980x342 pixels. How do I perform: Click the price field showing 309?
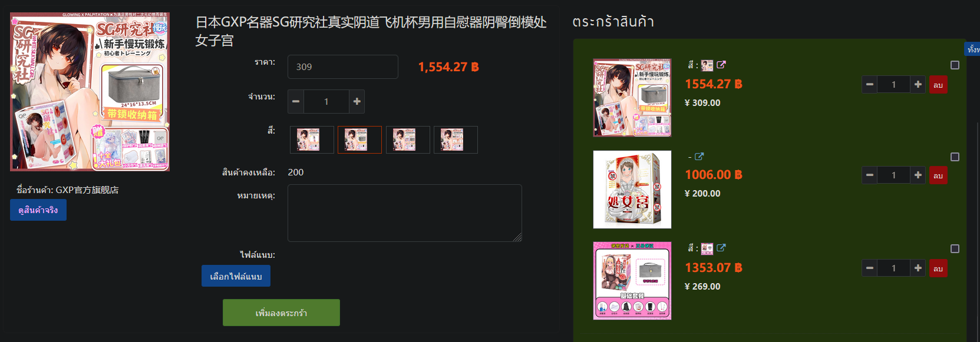[x=343, y=67]
